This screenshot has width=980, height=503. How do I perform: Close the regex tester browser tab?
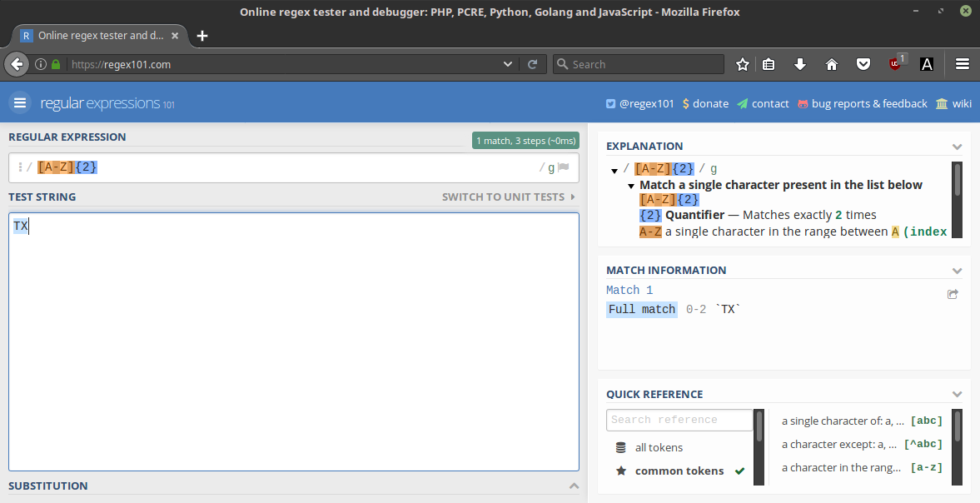click(175, 36)
